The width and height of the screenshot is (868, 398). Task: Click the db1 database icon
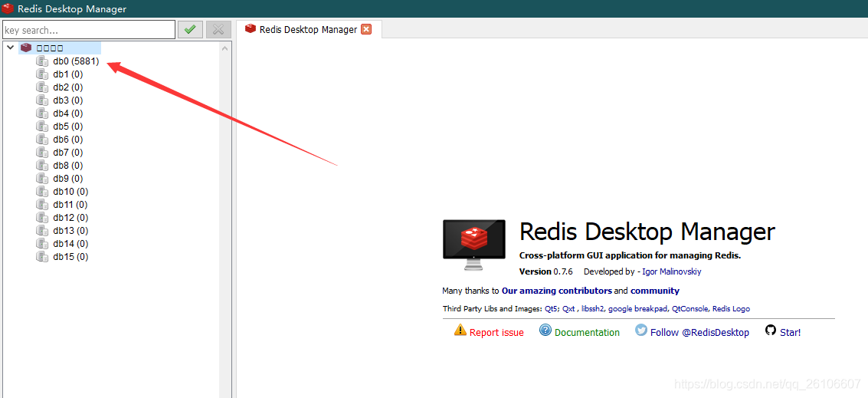[x=42, y=74]
